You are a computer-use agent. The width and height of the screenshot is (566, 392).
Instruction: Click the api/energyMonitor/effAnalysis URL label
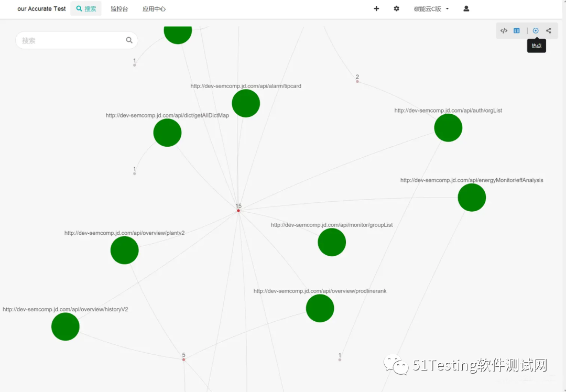(472, 180)
